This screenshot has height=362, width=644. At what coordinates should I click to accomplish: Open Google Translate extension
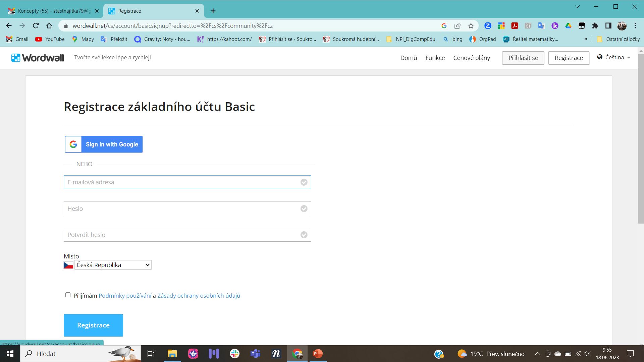tap(541, 25)
